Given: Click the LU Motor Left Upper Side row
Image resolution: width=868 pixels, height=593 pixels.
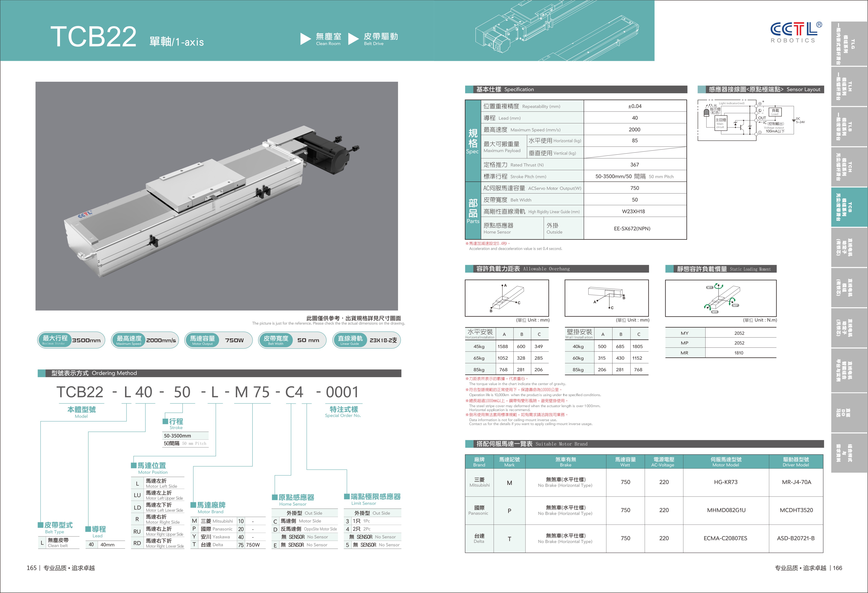Looking at the screenshot, I should (158, 495).
